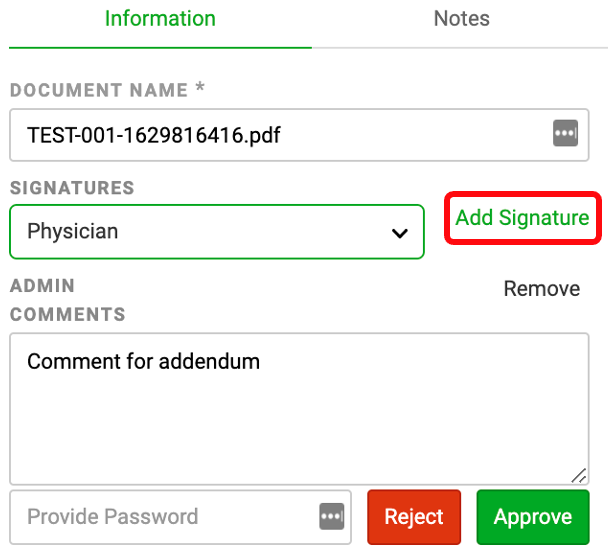Click the Remove signature link
Screen dimensions: 608x554
click(542, 288)
